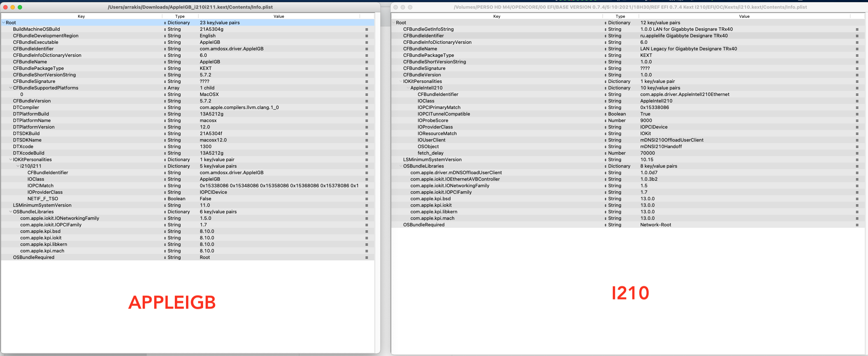Select the LSMinimumSystemVersion row in I210 plist
Viewport: 868px width, 356px height.
click(x=432, y=160)
